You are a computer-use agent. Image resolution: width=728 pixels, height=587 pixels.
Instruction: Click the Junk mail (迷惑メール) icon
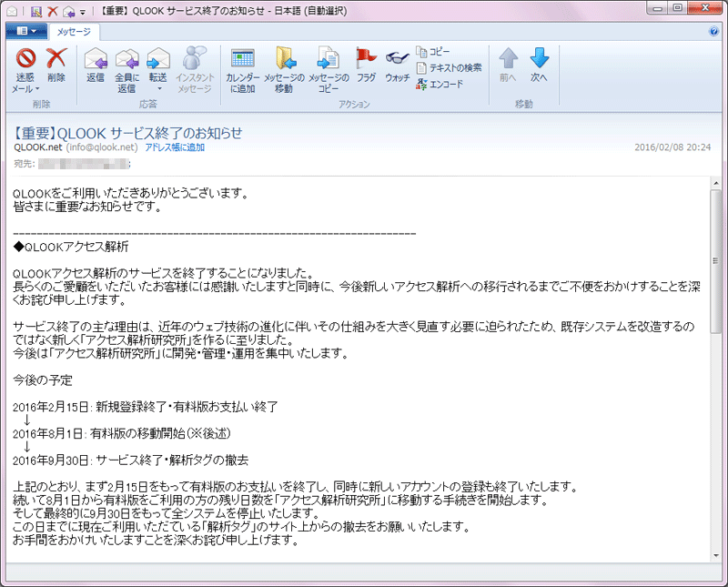(x=26, y=59)
